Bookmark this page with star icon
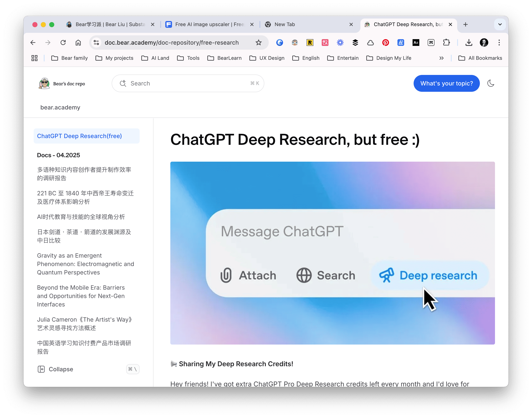This screenshot has width=532, height=418. point(258,43)
